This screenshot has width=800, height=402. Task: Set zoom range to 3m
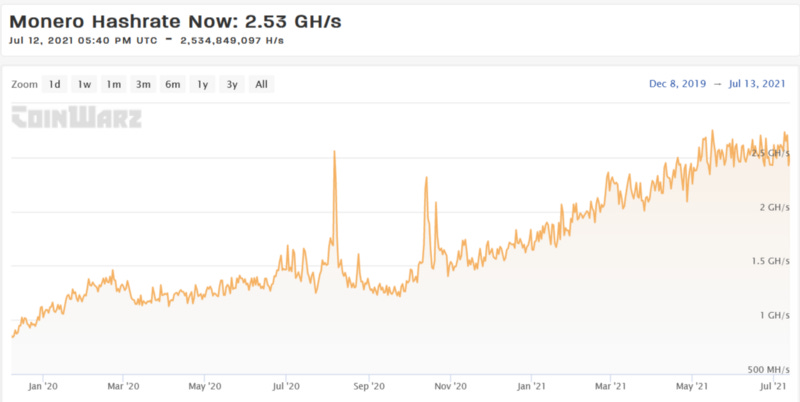tap(143, 84)
